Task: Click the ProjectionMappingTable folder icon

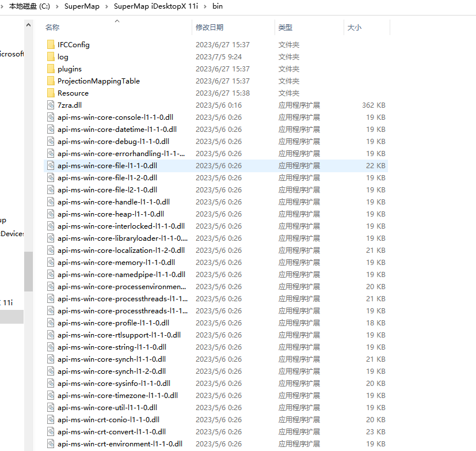Action: click(x=51, y=81)
